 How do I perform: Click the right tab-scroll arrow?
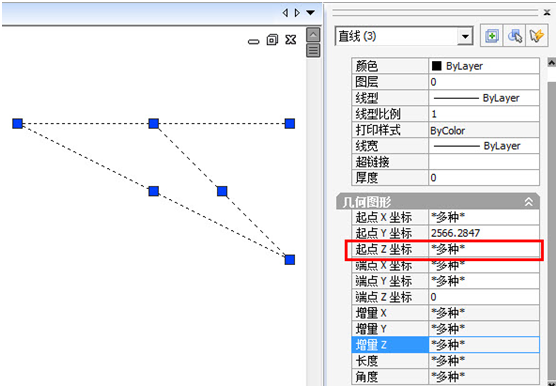coord(297,13)
